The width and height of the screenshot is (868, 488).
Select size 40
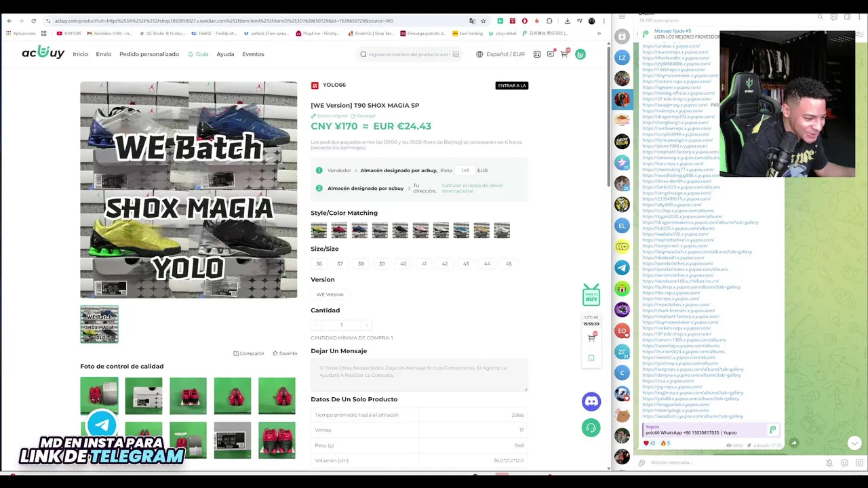point(403,264)
